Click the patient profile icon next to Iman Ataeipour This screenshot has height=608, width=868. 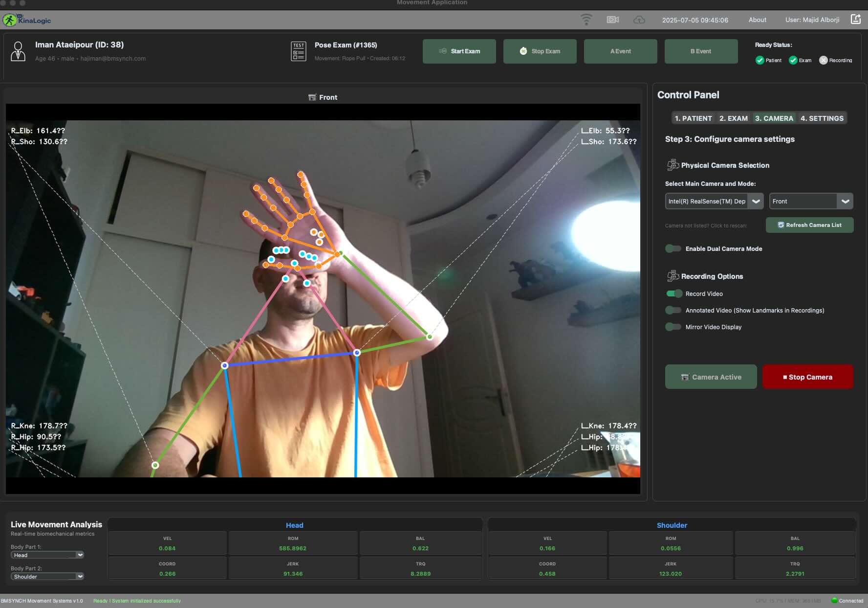pos(19,51)
